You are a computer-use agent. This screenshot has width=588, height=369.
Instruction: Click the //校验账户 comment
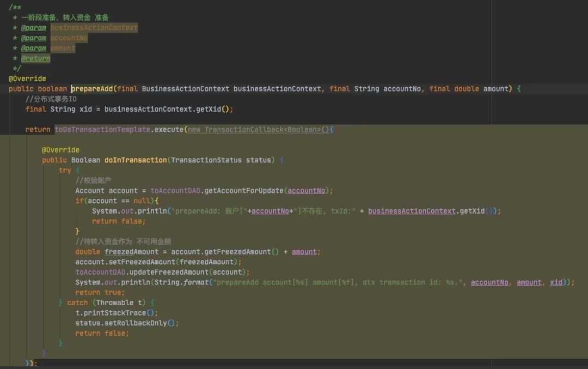pyautogui.click(x=93, y=180)
